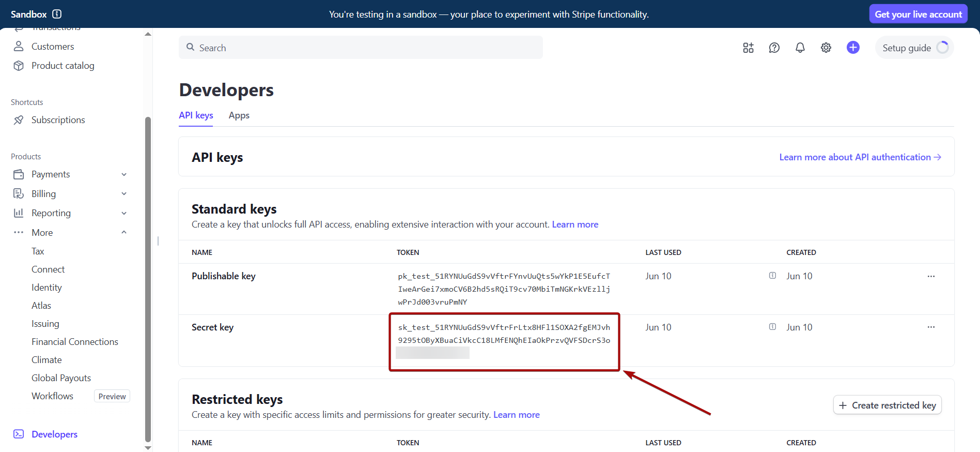Screen dimensions: 980x452
Task: Open Publishable key overflow menu
Action: coord(931,276)
